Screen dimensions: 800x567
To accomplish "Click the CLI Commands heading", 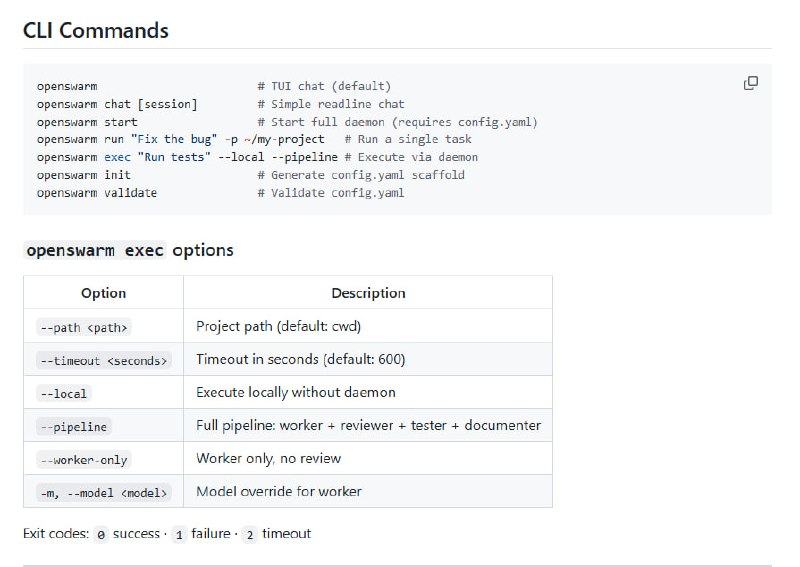I will (x=96, y=30).
